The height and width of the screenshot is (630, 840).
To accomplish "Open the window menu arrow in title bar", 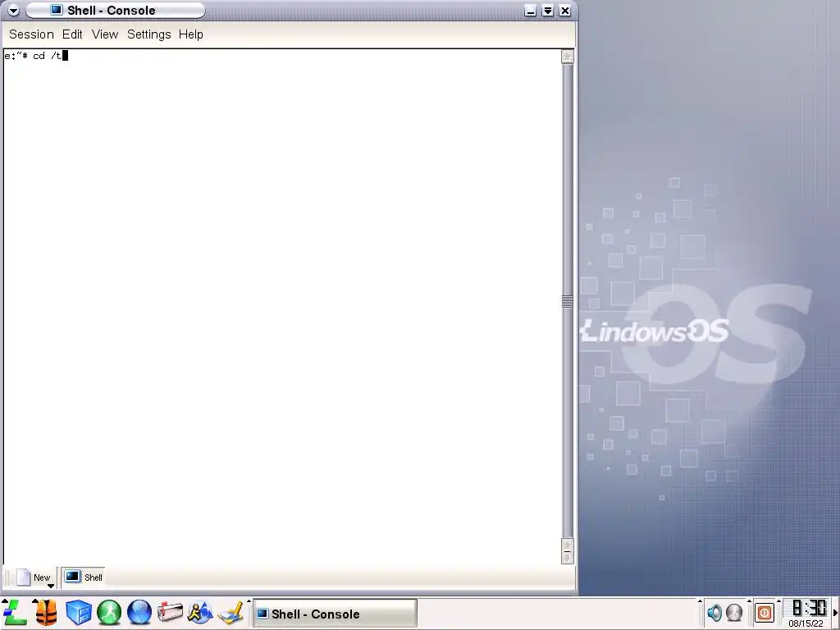I will coord(13,11).
